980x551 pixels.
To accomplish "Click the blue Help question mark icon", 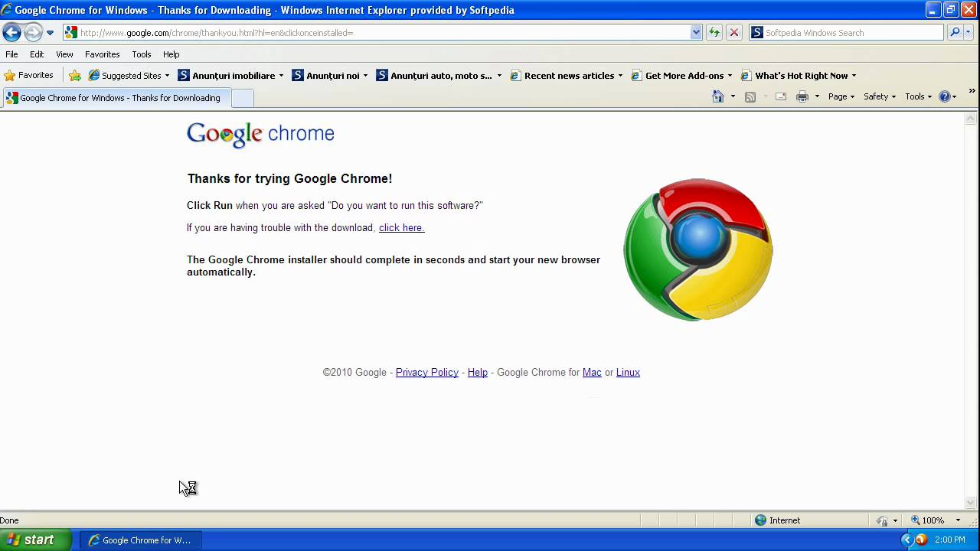I will pyautogui.click(x=945, y=96).
